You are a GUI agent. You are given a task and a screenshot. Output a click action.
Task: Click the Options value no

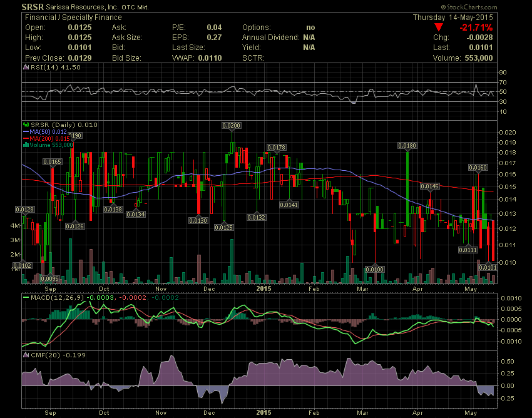310,28
